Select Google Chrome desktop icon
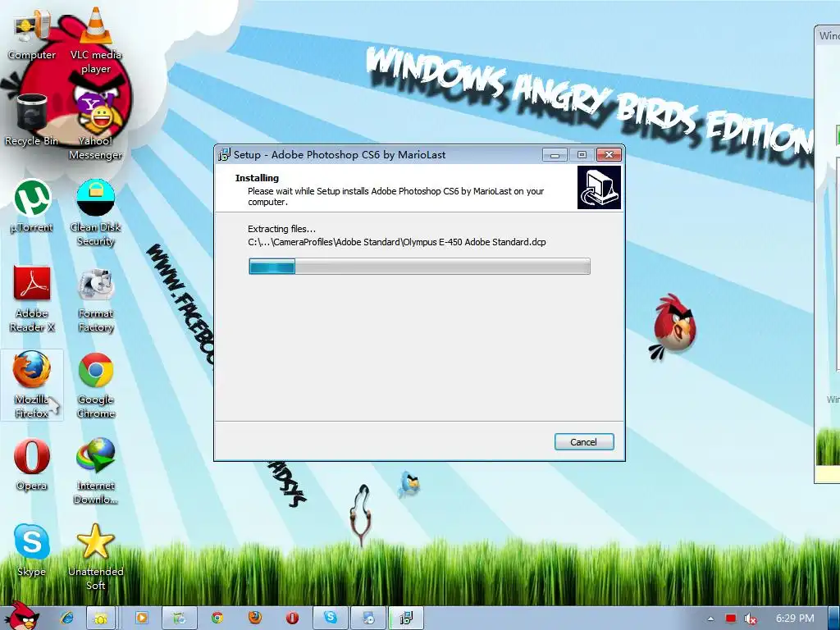Viewport: 840px width, 630px height. 95,386
